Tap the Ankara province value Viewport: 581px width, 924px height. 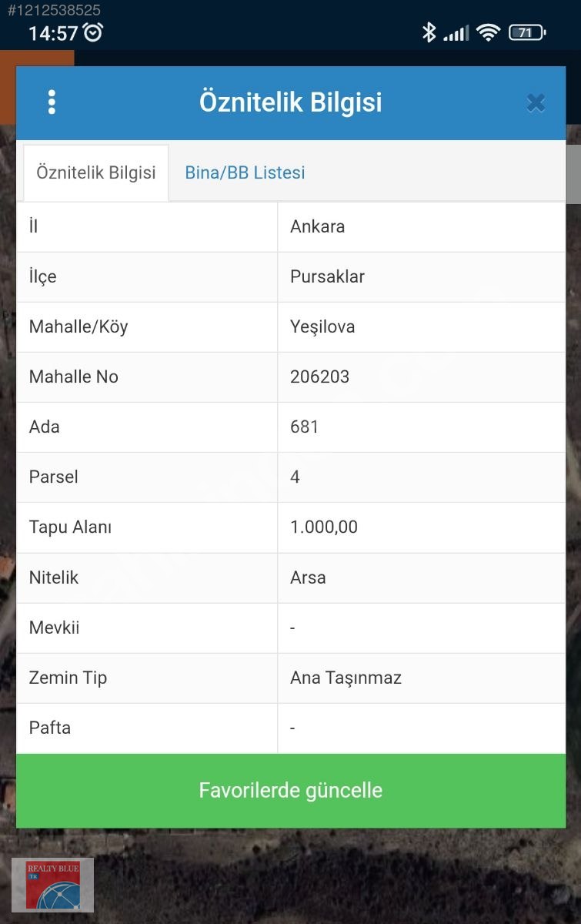point(317,226)
